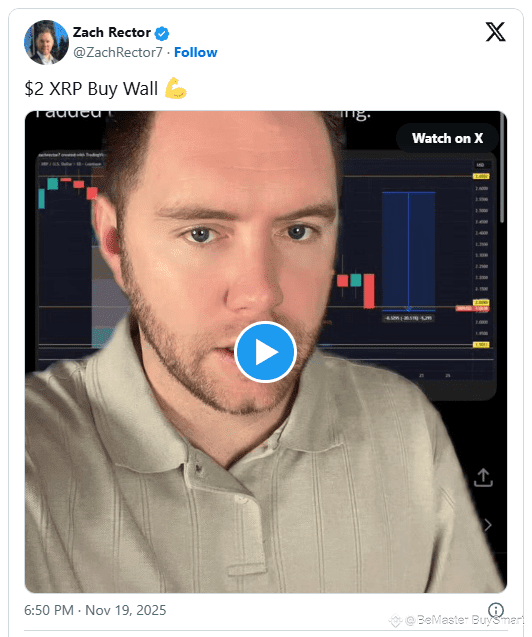Screen dimensions: 532x637
Task: Click the right chevron arrow on video
Action: pyautogui.click(x=488, y=525)
